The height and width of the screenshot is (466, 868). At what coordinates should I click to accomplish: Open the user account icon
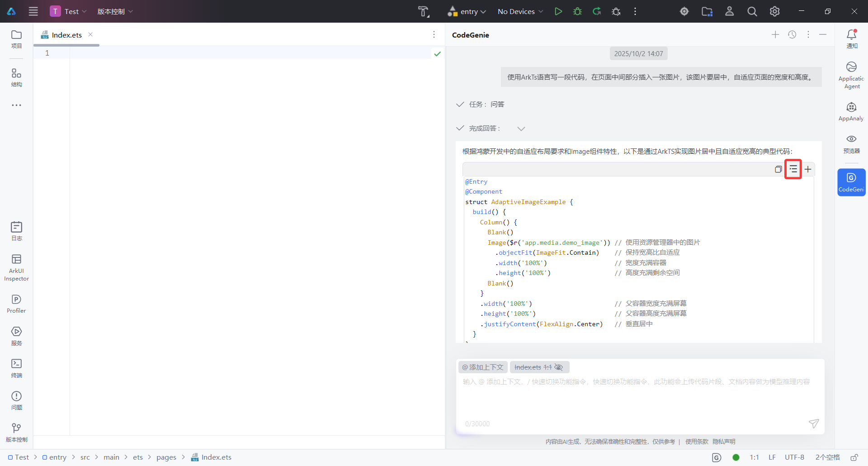pyautogui.click(x=730, y=11)
